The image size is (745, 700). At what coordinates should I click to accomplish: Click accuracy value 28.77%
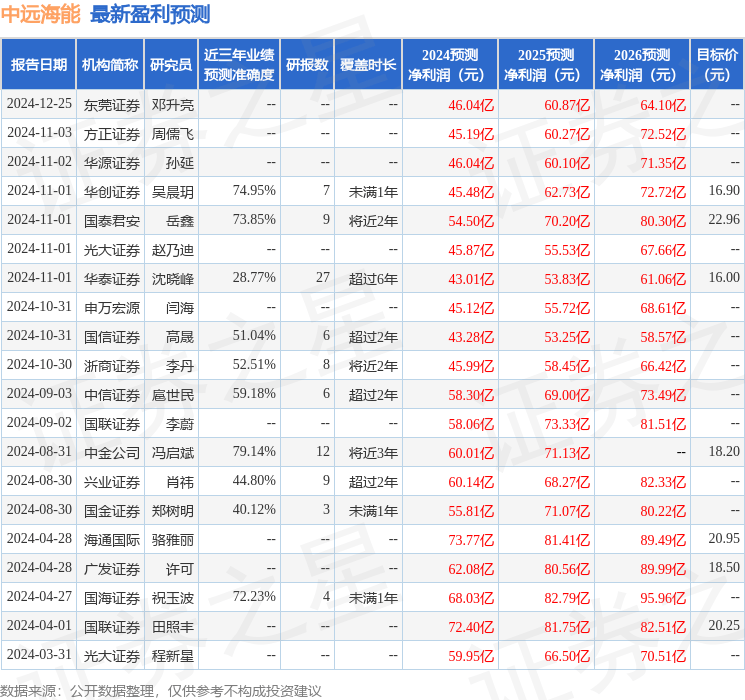coord(254,278)
